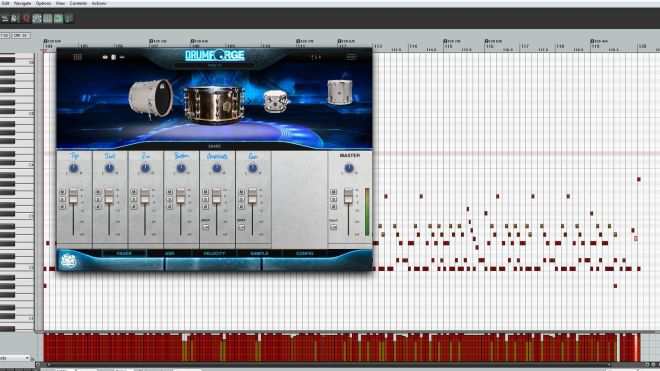Click the red icon in the top toolbar
The width and height of the screenshot is (660, 371).
tap(26, 19)
